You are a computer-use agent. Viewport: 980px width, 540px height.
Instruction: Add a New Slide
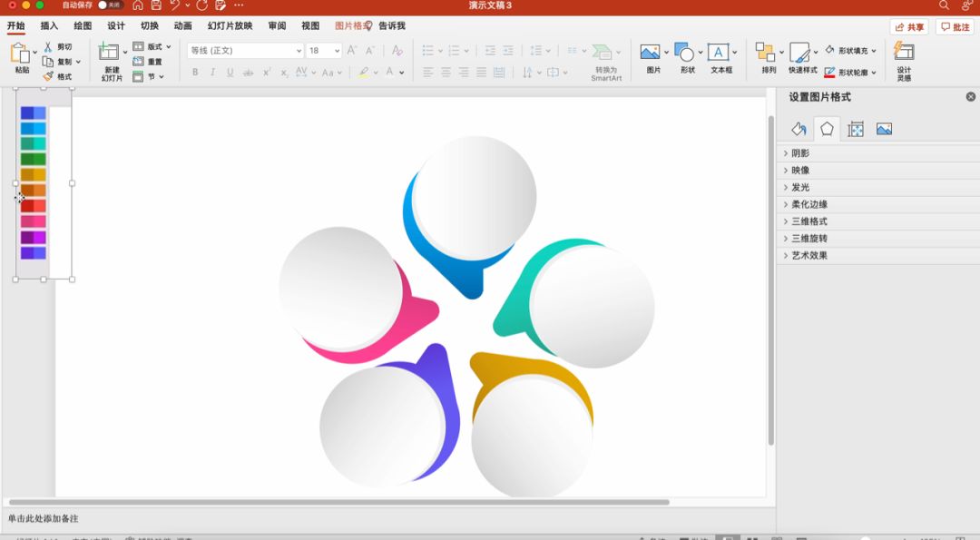click(x=109, y=52)
